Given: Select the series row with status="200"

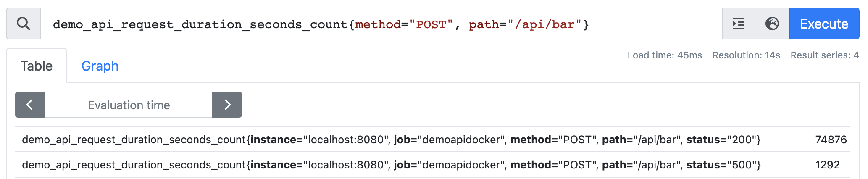Looking at the screenshot, I should coord(433,140).
